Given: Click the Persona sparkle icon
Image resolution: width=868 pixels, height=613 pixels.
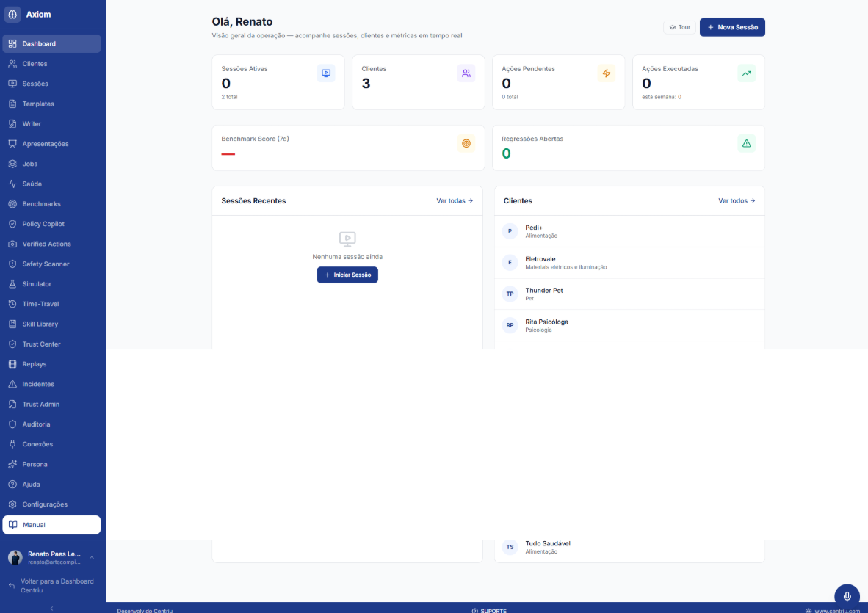Looking at the screenshot, I should (12, 464).
